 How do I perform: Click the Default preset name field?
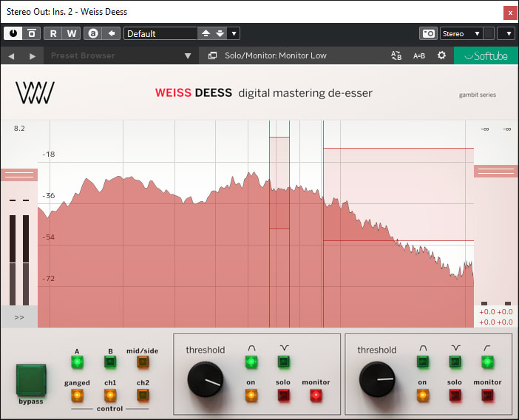tap(160, 33)
